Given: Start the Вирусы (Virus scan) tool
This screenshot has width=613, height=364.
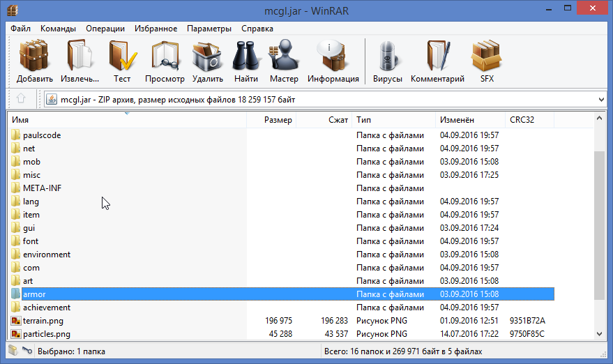Looking at the screenshot, I should click(x=388, y=61).
